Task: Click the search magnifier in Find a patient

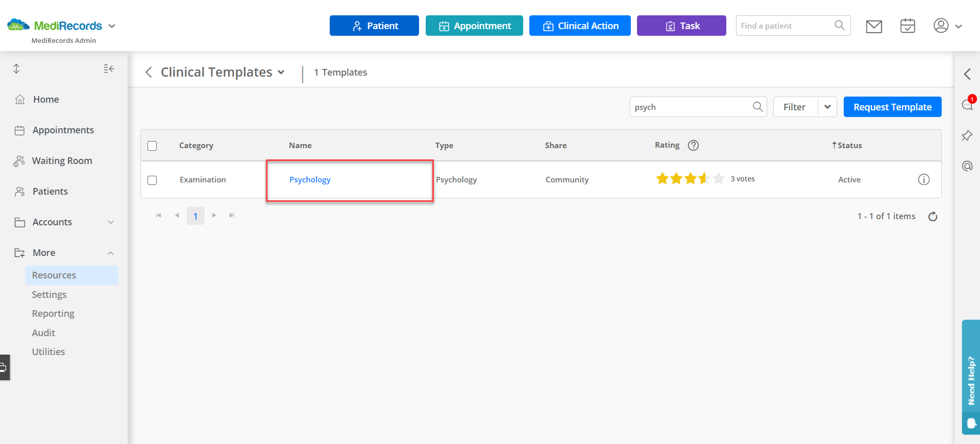Action: coord(839,25)
